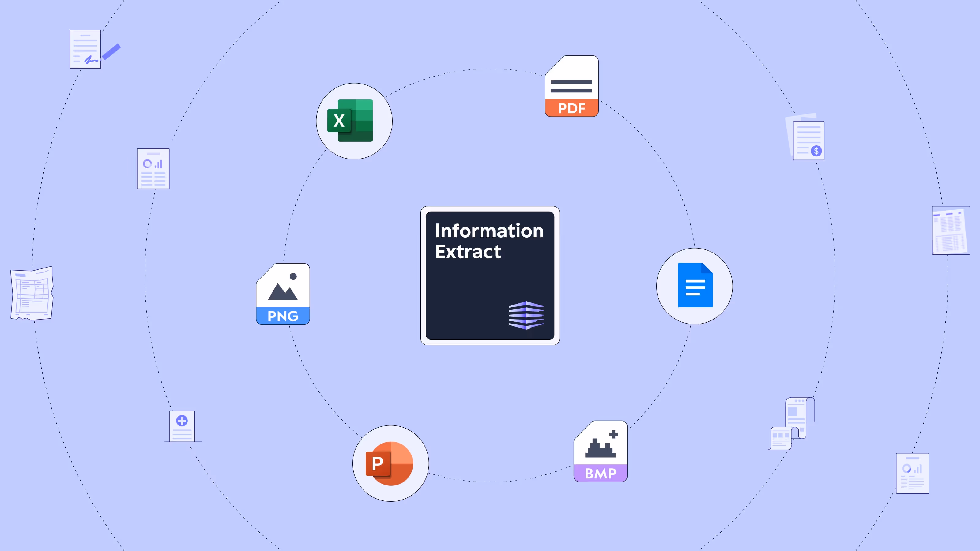Viewport: 980px width, 551px height.
Task: Click the purple BMP label band
Action: coord(600,473)
